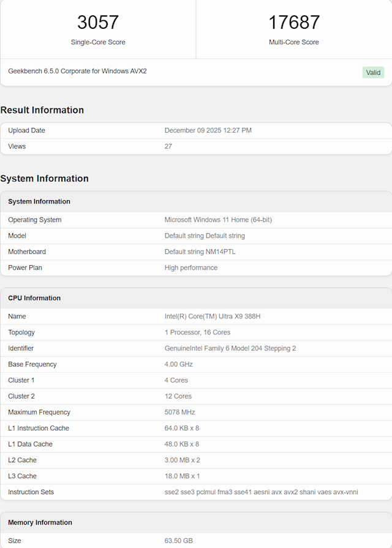392x548 pixels.
Task: Click the Single-Core Score label
Action: point(98,42)
